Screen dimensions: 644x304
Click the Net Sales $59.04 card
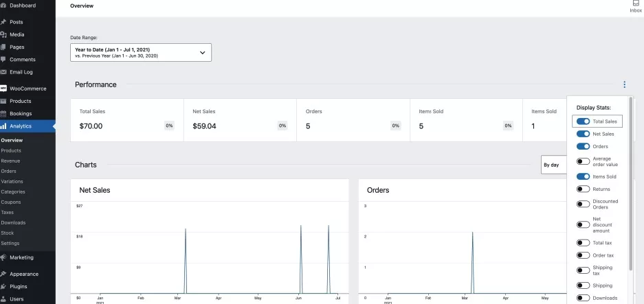click(x=240, y=120)
